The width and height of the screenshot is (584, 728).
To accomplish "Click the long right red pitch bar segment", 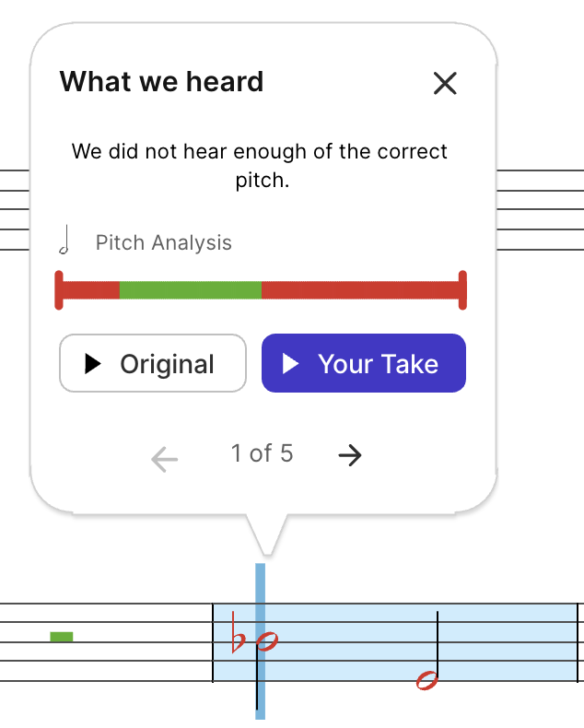I will click(359, 290).
